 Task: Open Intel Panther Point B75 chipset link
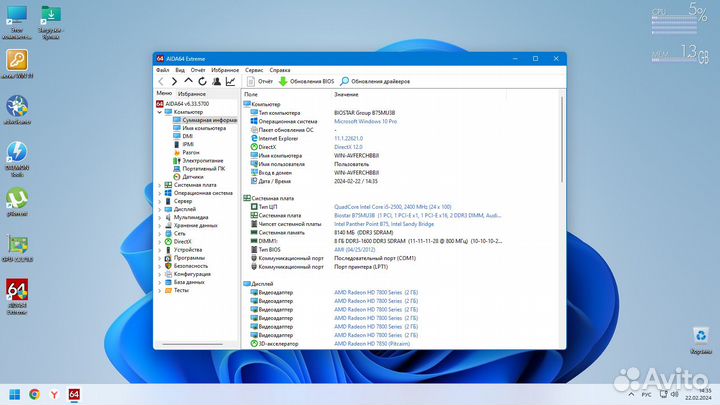(x=384, y=224)
